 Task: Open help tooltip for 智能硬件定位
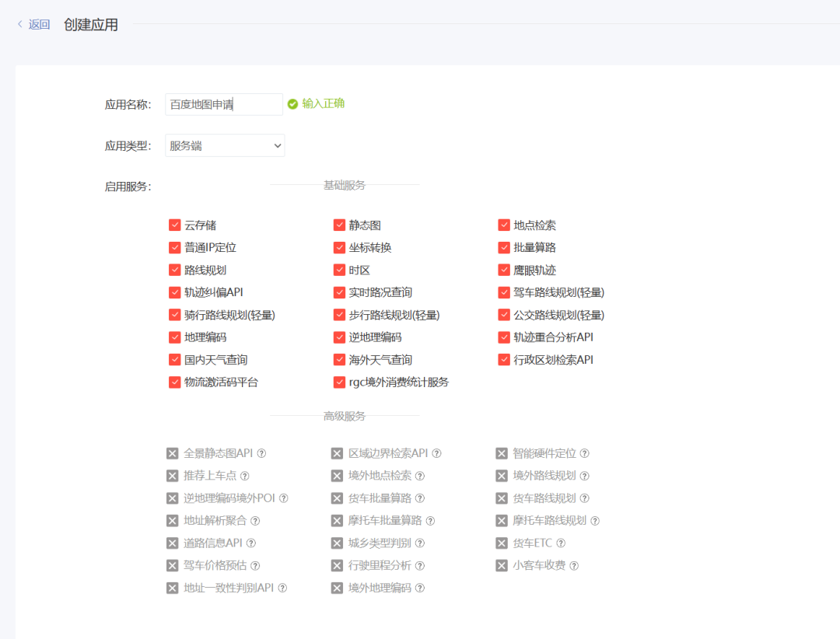pos(583,453)
